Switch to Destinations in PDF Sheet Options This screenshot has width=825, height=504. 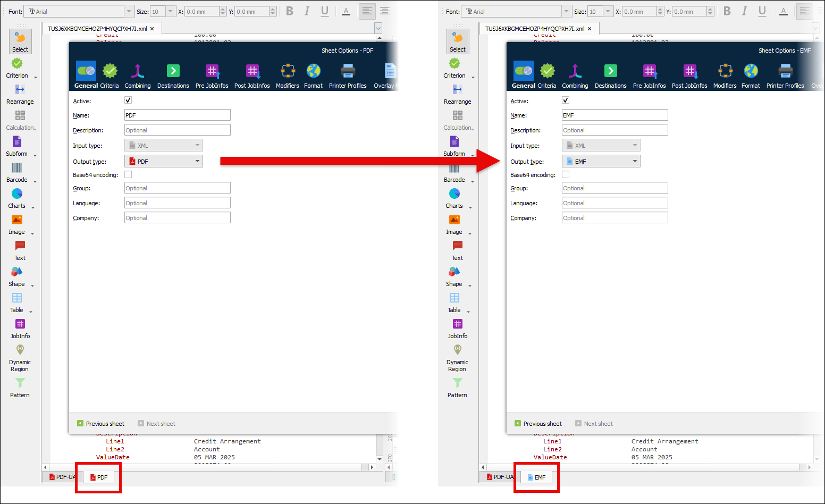[173, 75]
